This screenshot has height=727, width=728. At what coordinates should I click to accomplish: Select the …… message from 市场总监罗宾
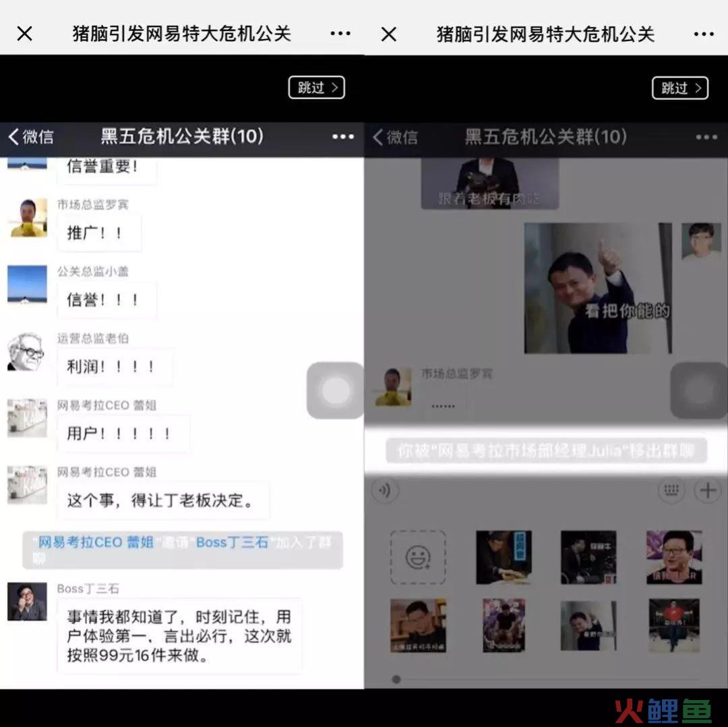[444, 403]
